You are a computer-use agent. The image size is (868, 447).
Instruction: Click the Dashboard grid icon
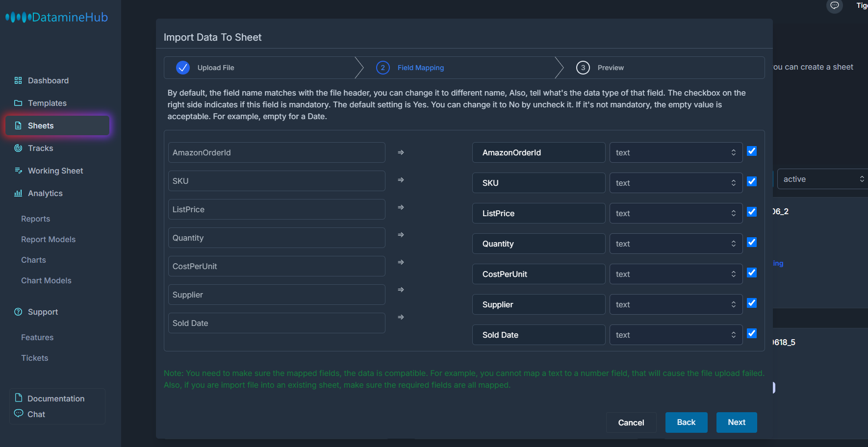[x=18, y=80]
